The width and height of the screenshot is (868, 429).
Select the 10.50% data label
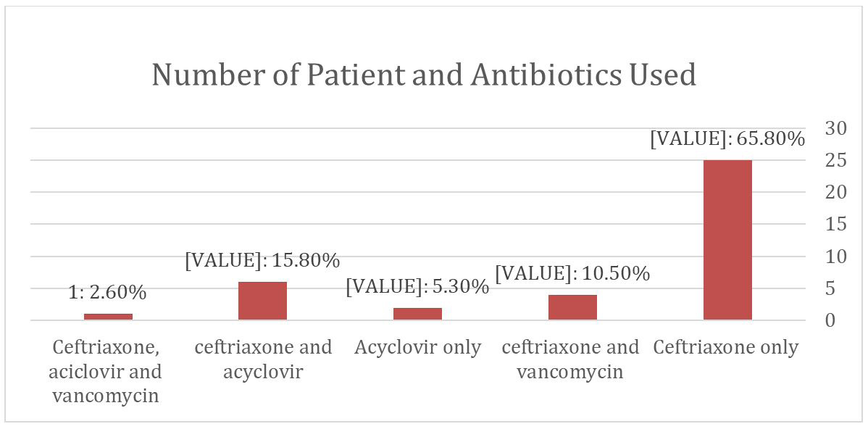[572, 273]
